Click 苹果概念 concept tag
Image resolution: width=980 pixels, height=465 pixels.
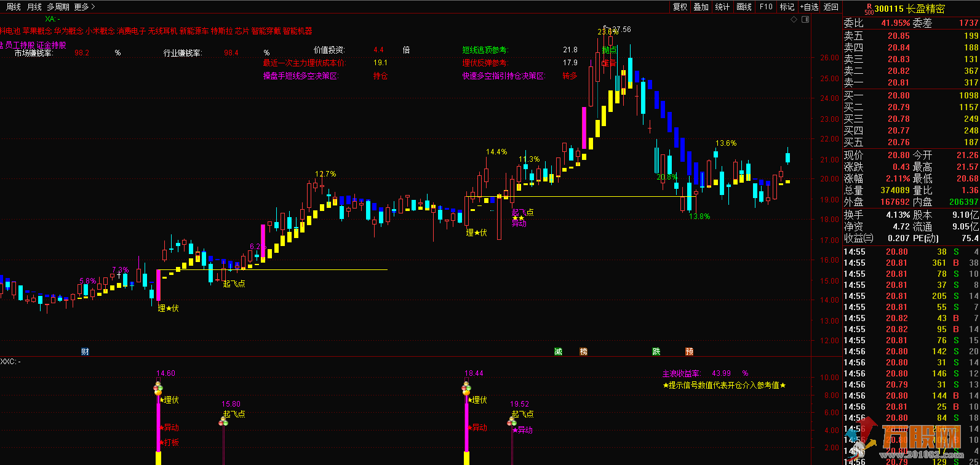(37, 30)
